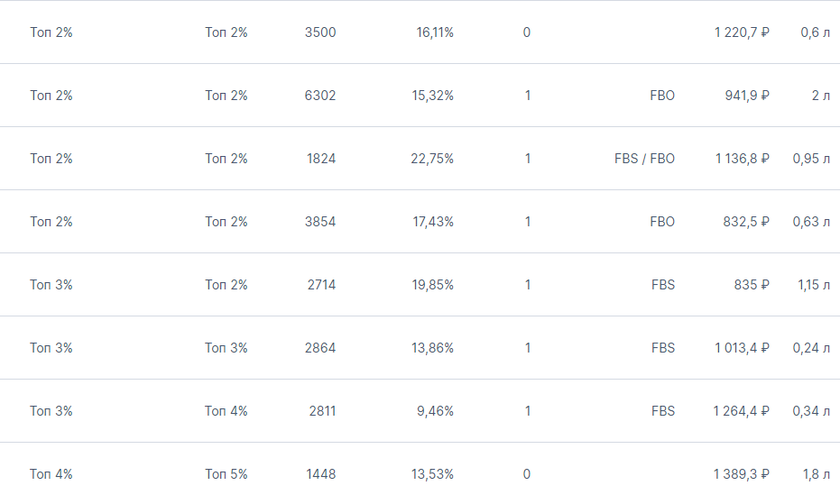Select the 17,43% cell
This screenshot has height=504, width=840.
433,222
